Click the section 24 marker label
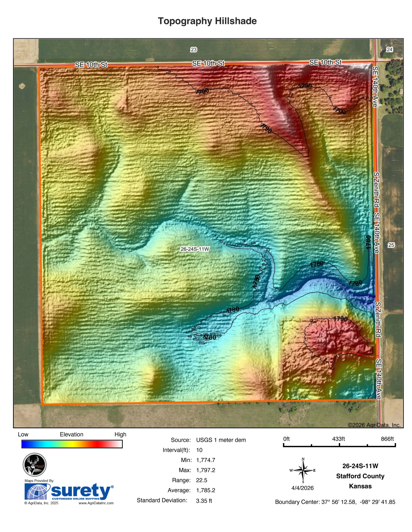The height and width of the screenshot is (532, 412). point(389,49)
